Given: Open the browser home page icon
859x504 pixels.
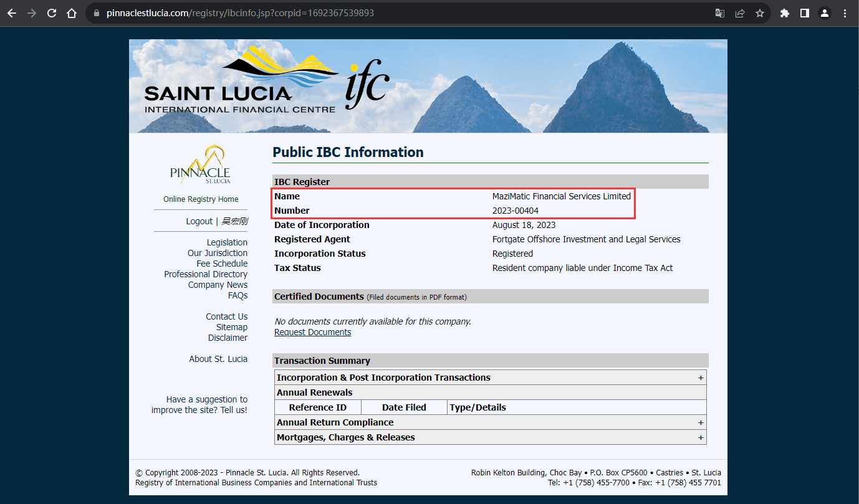Looking at the screenshot, I should click(72, 13).
